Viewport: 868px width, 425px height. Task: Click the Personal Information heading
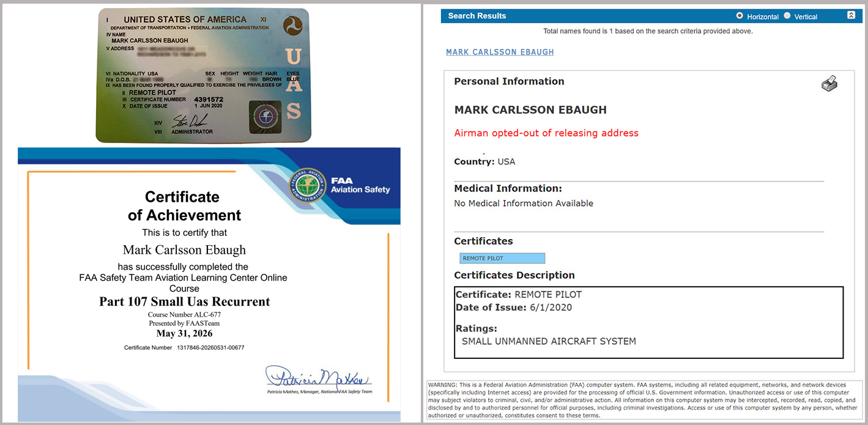click(509, 81)
